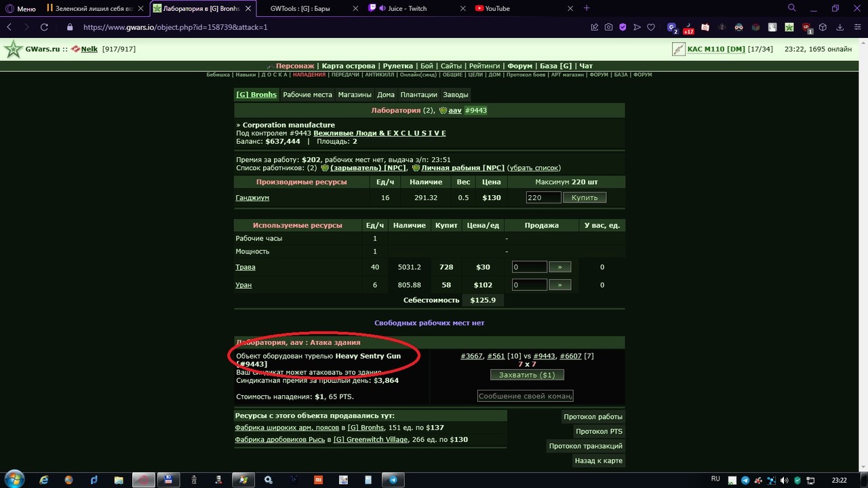Click the Протокол боев submenu link
Screen dimensions: 868x488
[x=527, y=75]
